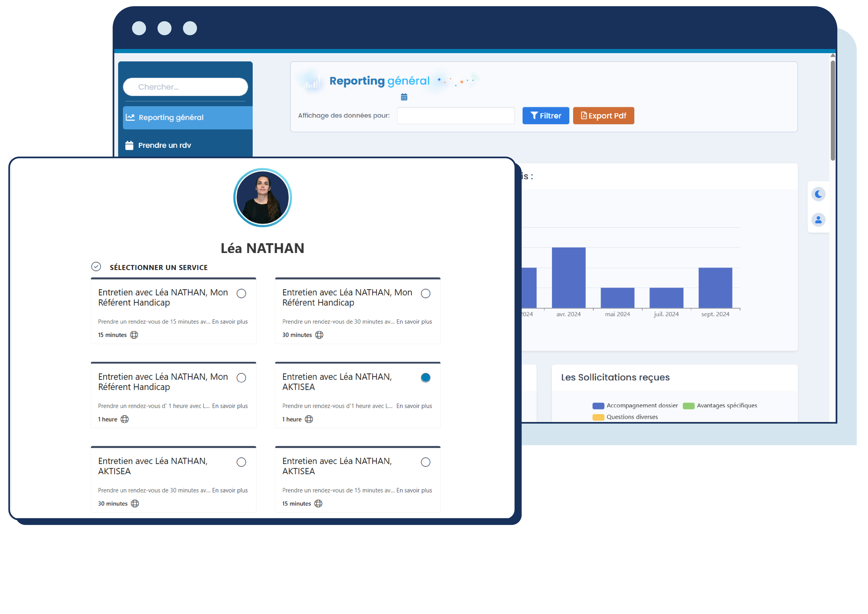Click the checkmark icon by Sélectionner un service

96,267
